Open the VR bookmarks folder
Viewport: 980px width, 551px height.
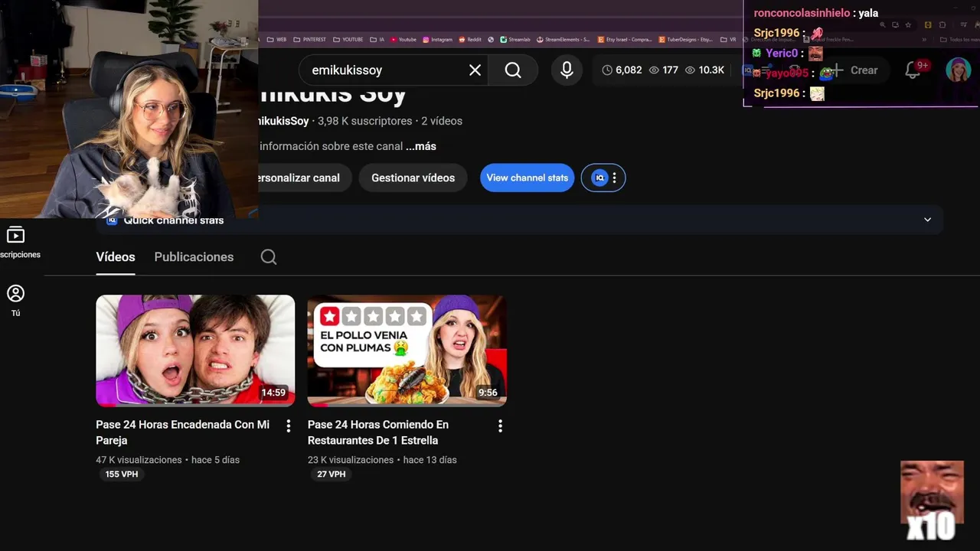tap(728, 39)
